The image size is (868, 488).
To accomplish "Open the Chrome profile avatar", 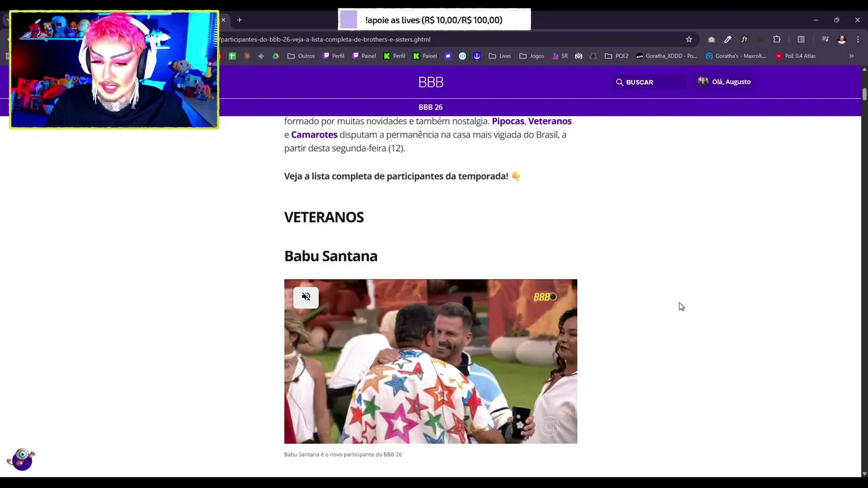I will click(842, 39).
